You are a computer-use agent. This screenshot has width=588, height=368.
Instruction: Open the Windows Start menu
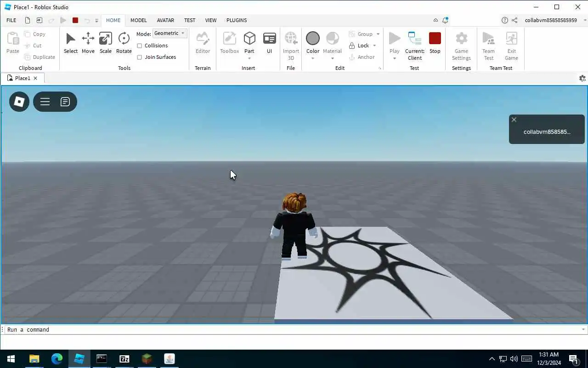(11, 359)
